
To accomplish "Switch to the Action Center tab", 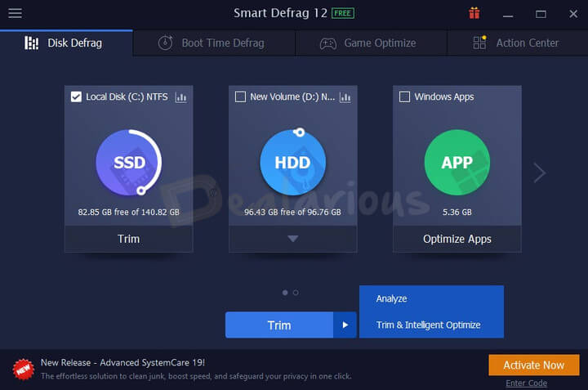I will 518,43.
